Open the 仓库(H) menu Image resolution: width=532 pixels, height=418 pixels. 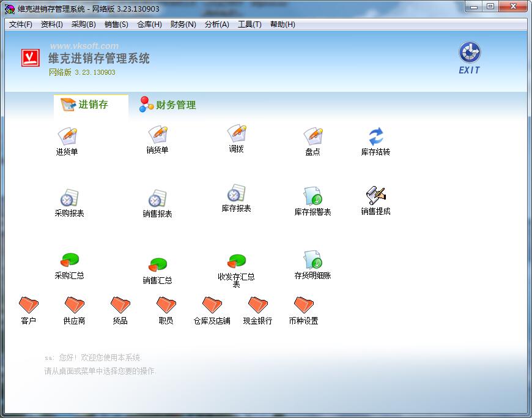click(x=149, y=24)
